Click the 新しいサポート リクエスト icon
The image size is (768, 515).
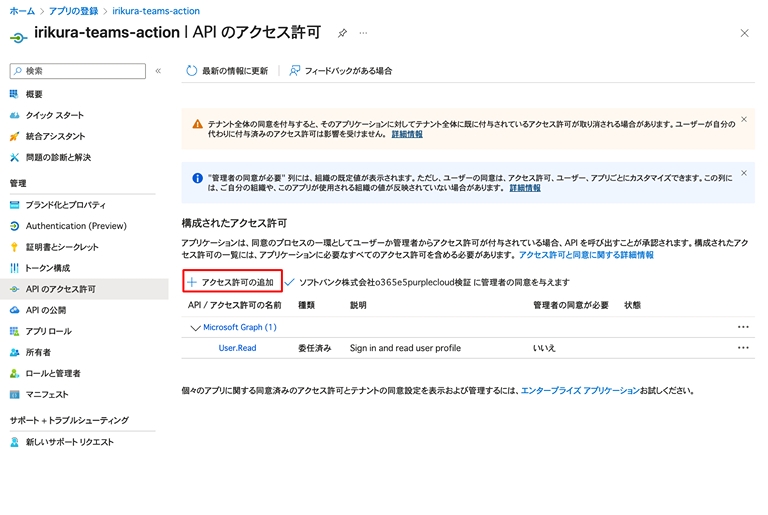pos(14,442)
